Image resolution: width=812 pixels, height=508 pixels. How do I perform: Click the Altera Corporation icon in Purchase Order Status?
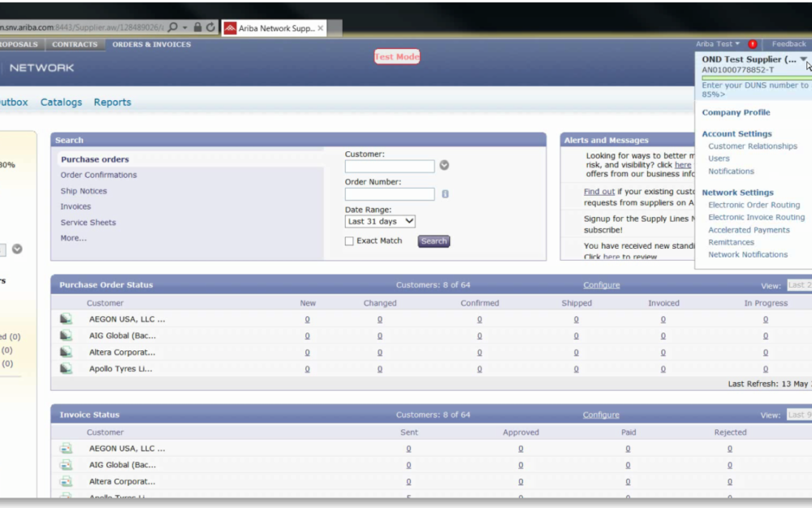click(66, 352)
